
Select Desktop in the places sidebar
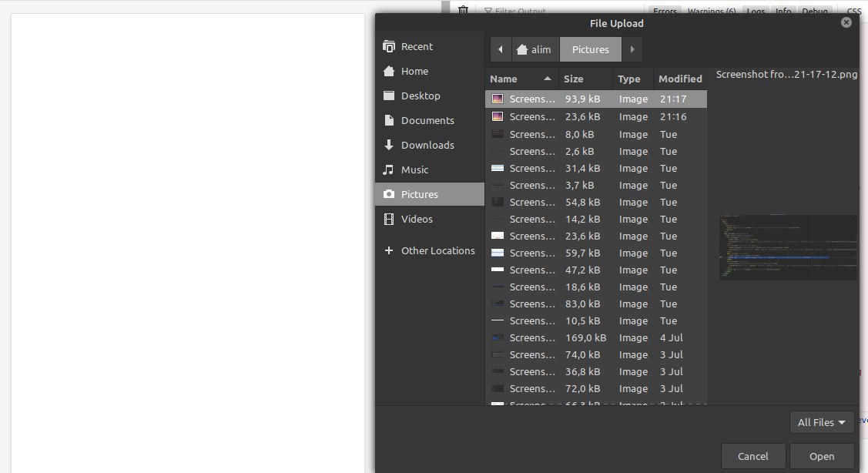click(x=430, y=96)
